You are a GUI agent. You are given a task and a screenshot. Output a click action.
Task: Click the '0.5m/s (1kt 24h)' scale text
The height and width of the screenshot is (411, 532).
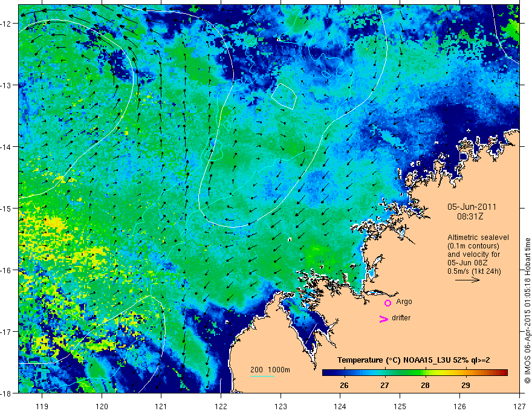click(474, 271)
